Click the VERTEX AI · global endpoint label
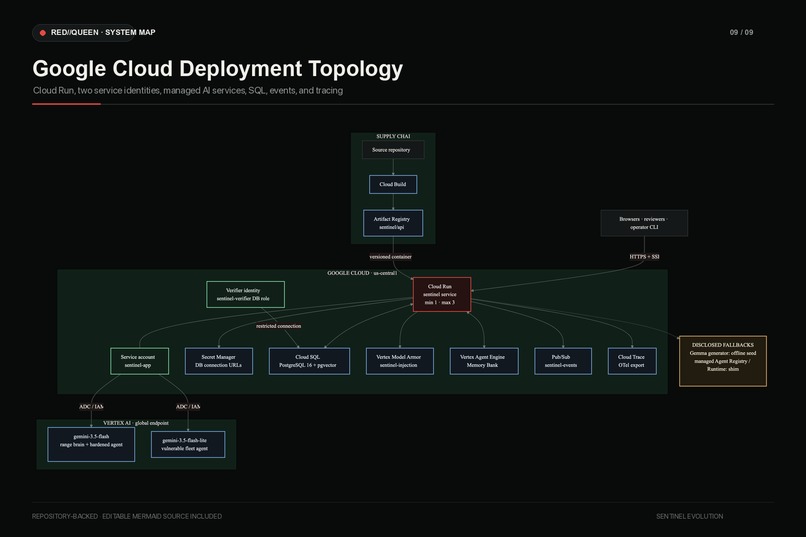This screenshot has height=537, width=806. pos(136,423)
